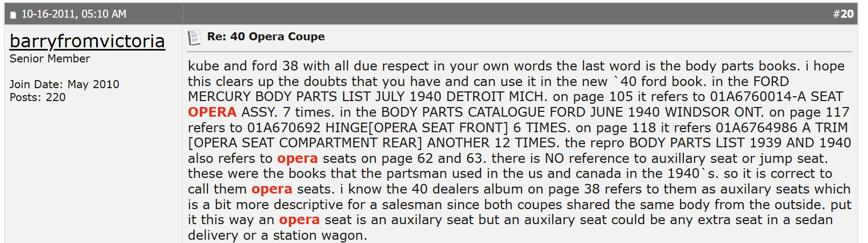Click the Join Date: May 2010 text
Screen dimensions: 868x243
pyautogui.click(x=64, y=84)
